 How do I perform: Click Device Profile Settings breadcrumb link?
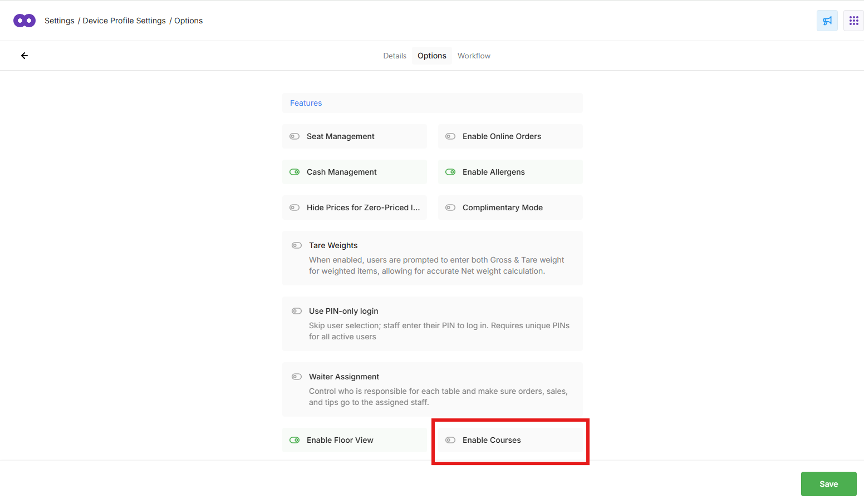(x=124, y=21)
